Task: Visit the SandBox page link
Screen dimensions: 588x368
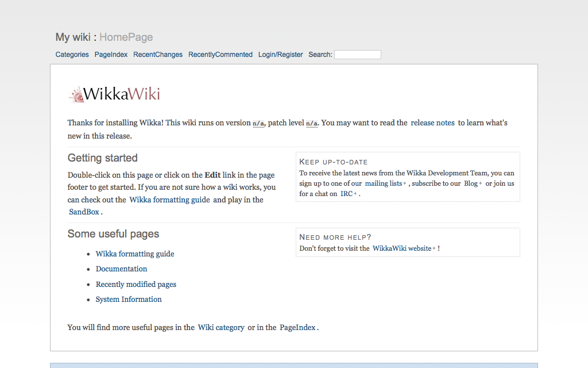Action: tap(84, 212)
